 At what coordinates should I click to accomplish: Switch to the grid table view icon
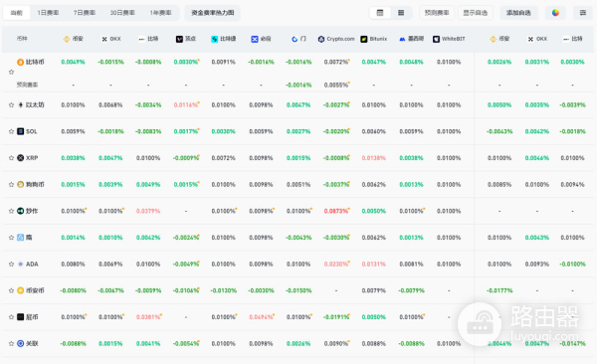[x=380, y=13]
